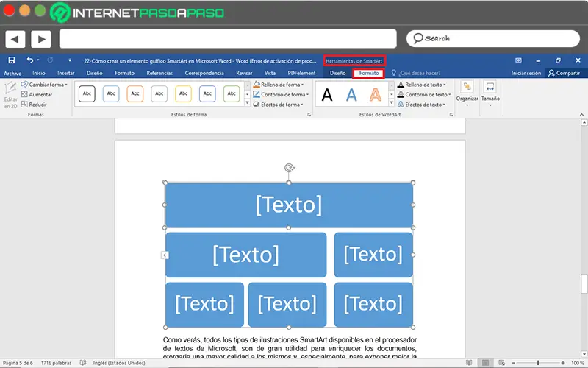Open the Relleno de forma dropdown
Viewport: 588px width, 368px height.
[x=279, y=85]
